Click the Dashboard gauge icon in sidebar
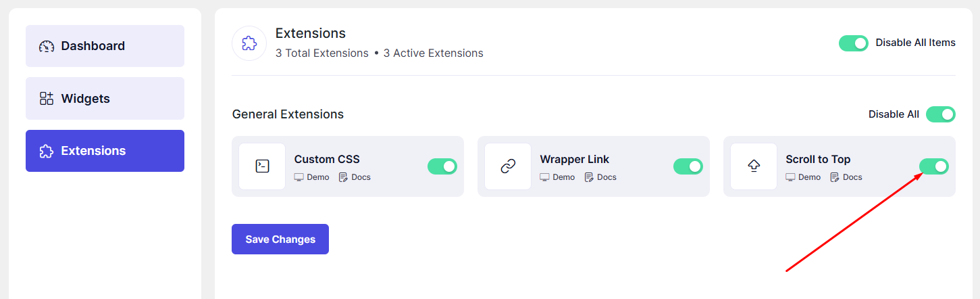The image size is (980, 299). pos(46,46)
